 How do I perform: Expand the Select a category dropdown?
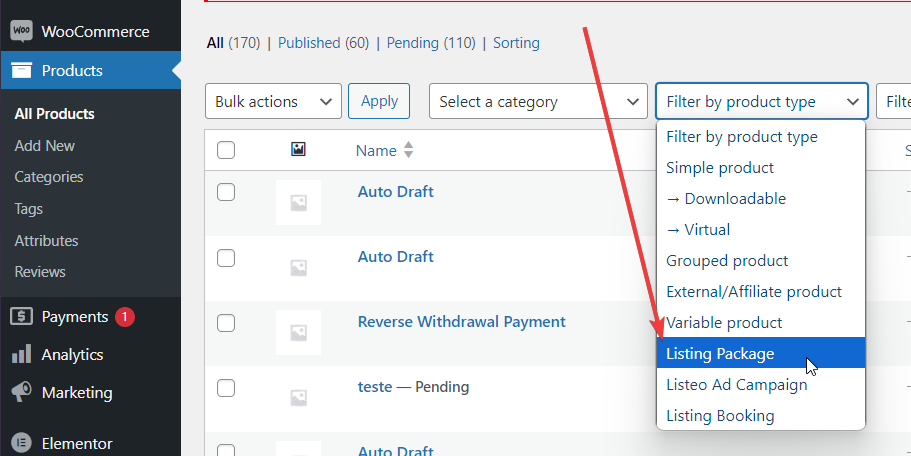538,102
